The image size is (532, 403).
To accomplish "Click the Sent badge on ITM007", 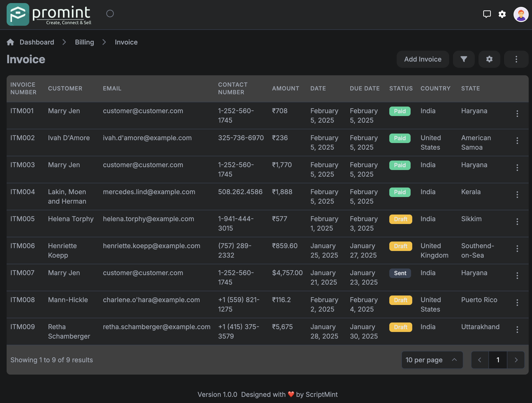I will tap(400, 273).
